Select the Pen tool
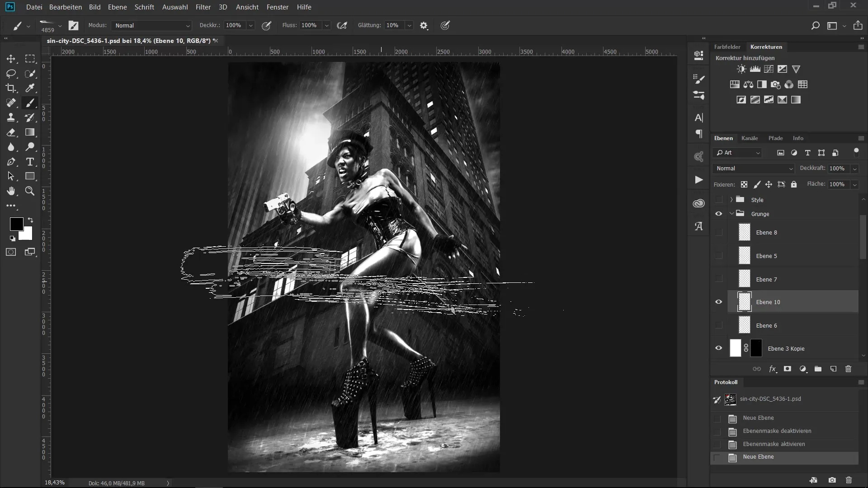Screen dimensions: 868x488 (11, 162)
